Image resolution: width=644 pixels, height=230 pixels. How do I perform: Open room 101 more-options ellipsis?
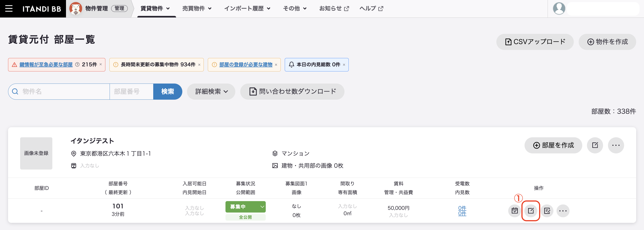[563, 211]
